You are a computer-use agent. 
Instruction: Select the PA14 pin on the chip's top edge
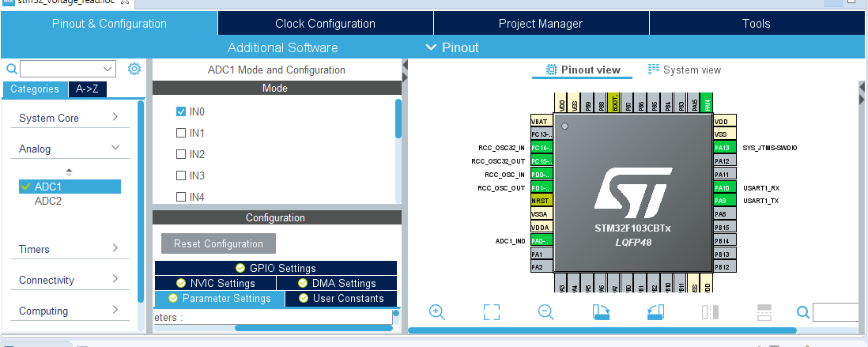tap(707, 103)
